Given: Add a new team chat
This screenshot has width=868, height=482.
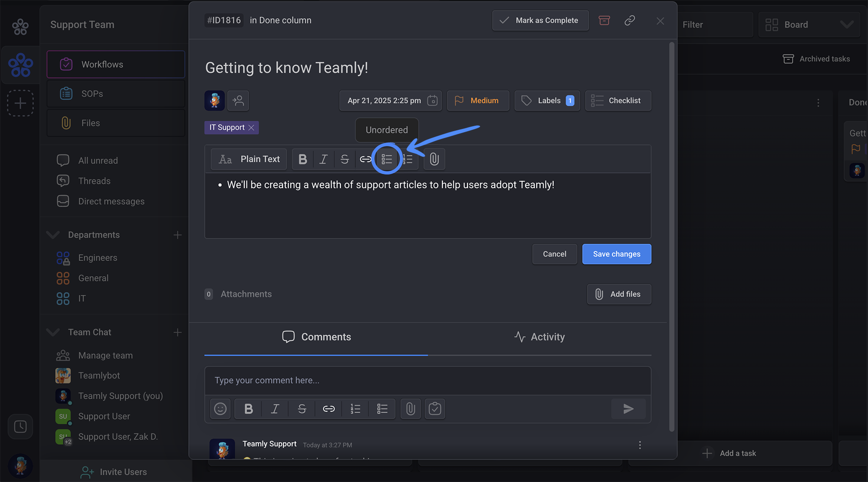Looking at the screenshot, I should point(177,333).
